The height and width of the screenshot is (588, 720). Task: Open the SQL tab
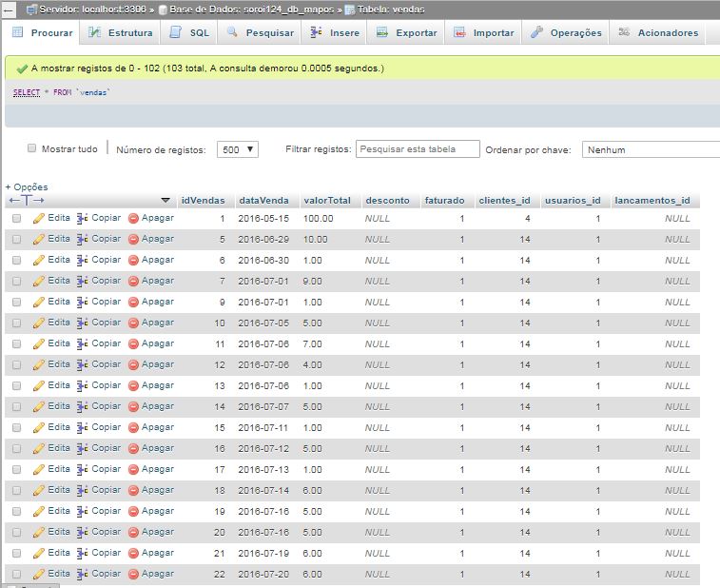(x=189, y=32)
